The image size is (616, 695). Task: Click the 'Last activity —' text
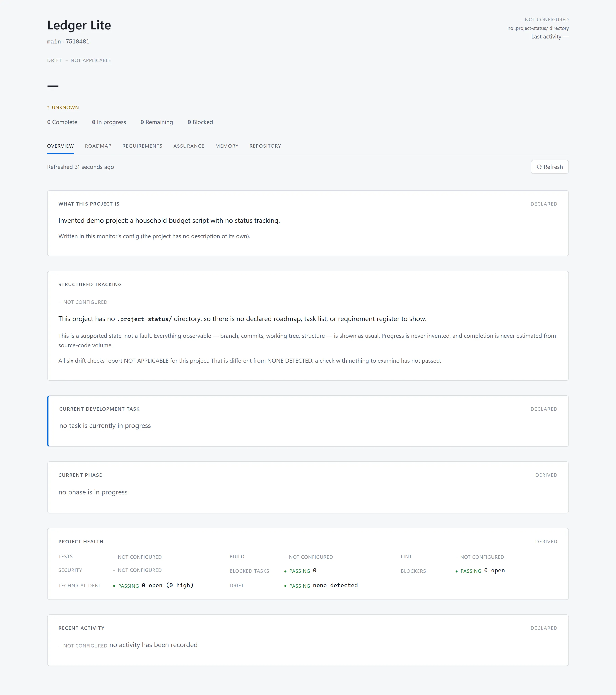click(x=550, y=37)
